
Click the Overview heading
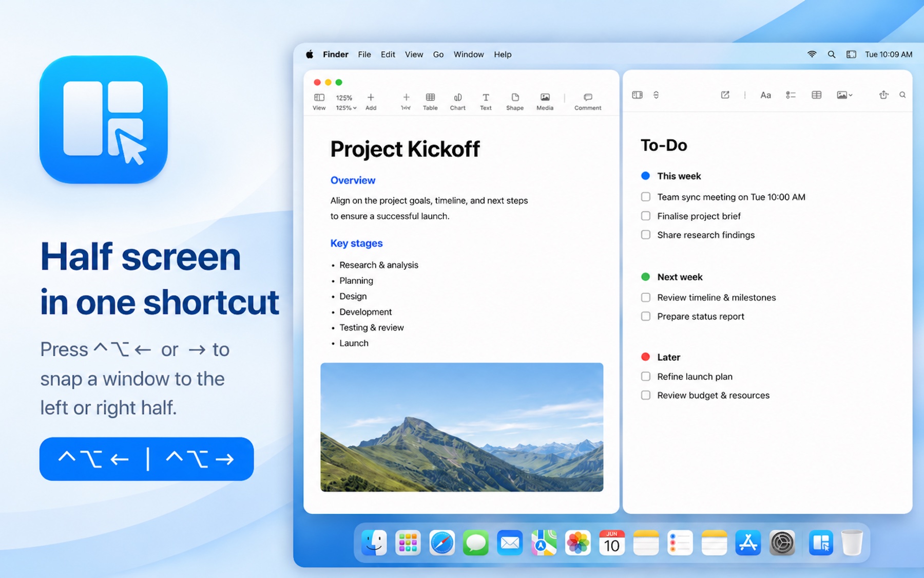[x=353, y=180]
